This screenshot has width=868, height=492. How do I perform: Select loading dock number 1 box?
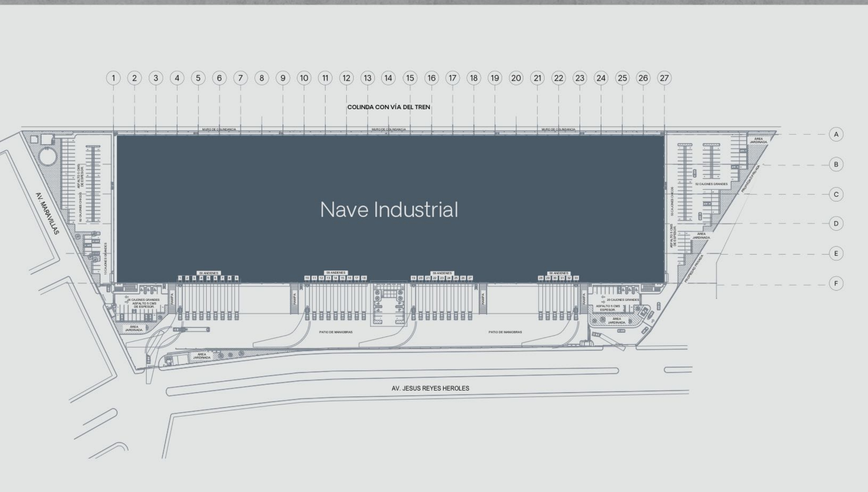tap(180, 278)
